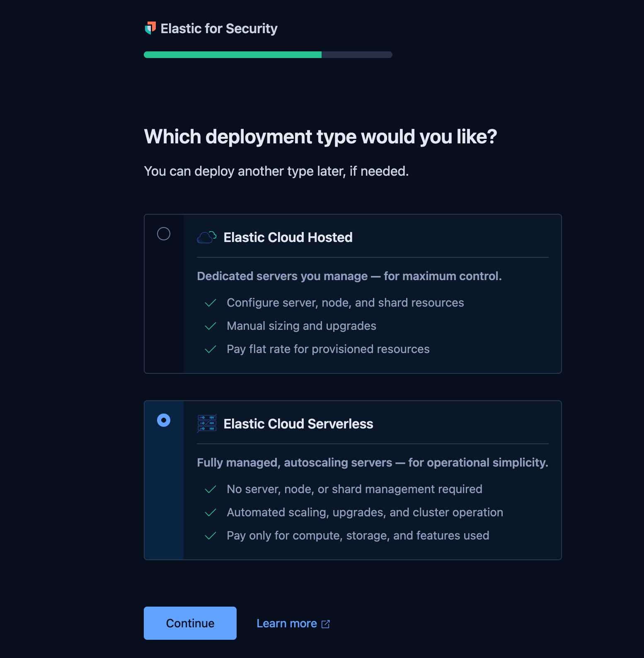Click the Elastic Cloud Hosted card title
This screenshot has width=644, height=658.
[288, 237]
